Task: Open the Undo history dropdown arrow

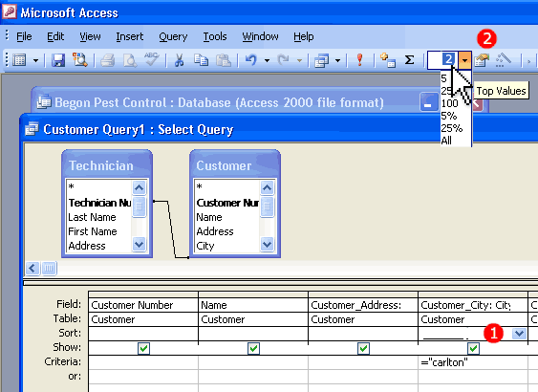Action: click(267, 61)
